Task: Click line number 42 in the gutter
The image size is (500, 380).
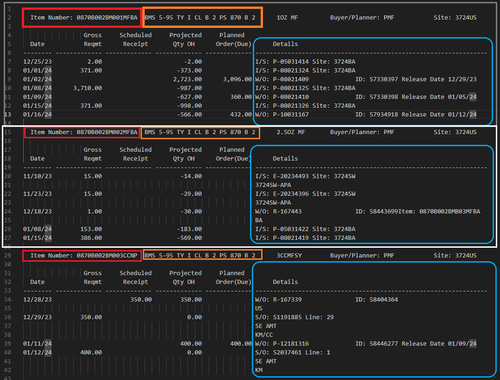Action: click(x=8, y=370)
